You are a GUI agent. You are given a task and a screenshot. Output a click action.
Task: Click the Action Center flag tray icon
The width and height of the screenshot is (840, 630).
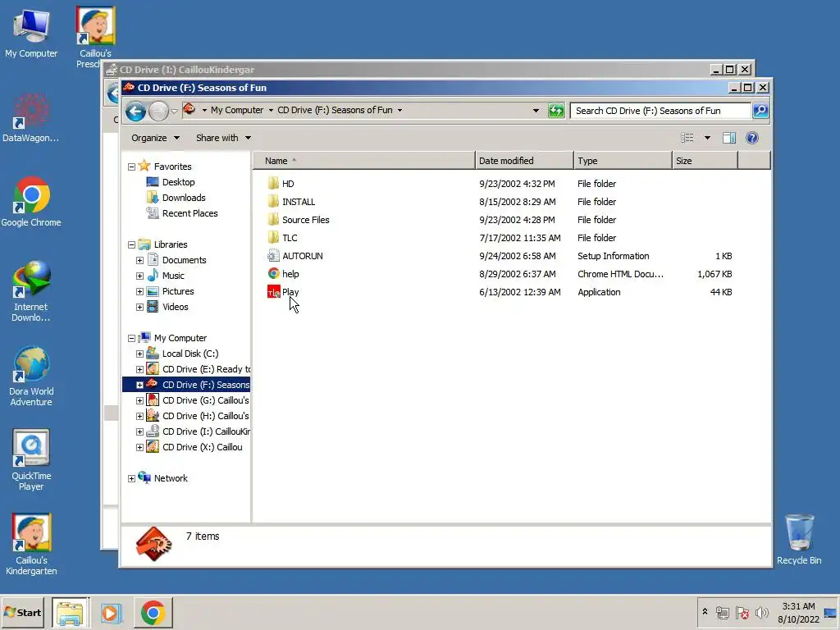coord(742,612)
